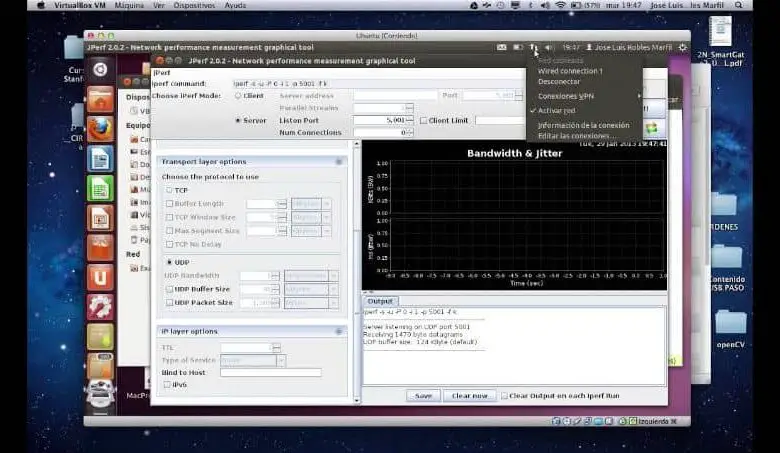This screenshot has width=780, height=453.
Task: Open the macOS Dispositivos menu
Action: coord(195,5)
